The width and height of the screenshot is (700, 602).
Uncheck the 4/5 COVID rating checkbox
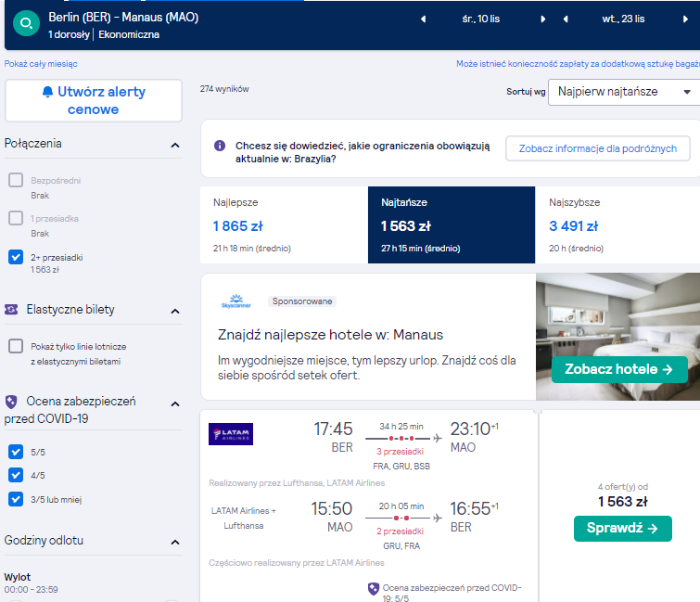click(x=16, y=475)
